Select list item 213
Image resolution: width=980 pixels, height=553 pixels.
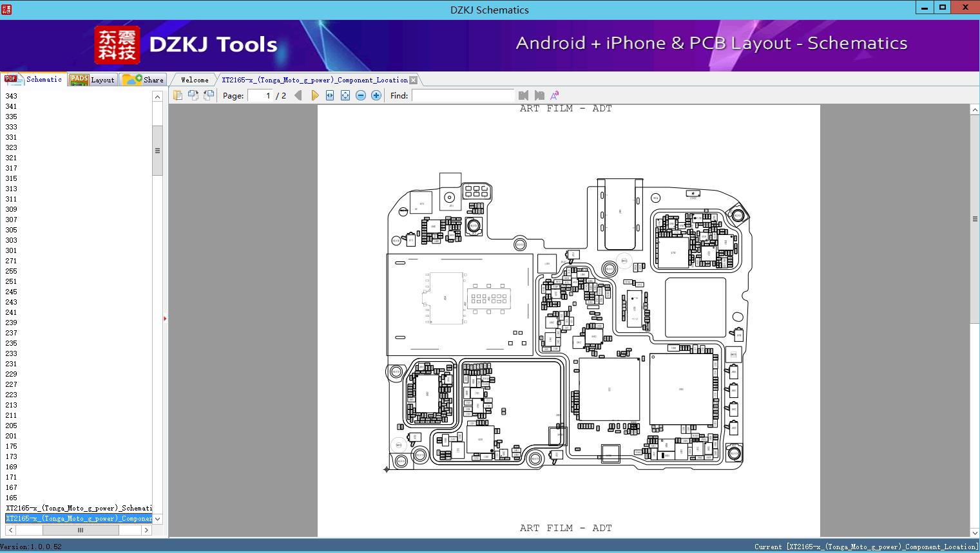(x=11, y=405)
